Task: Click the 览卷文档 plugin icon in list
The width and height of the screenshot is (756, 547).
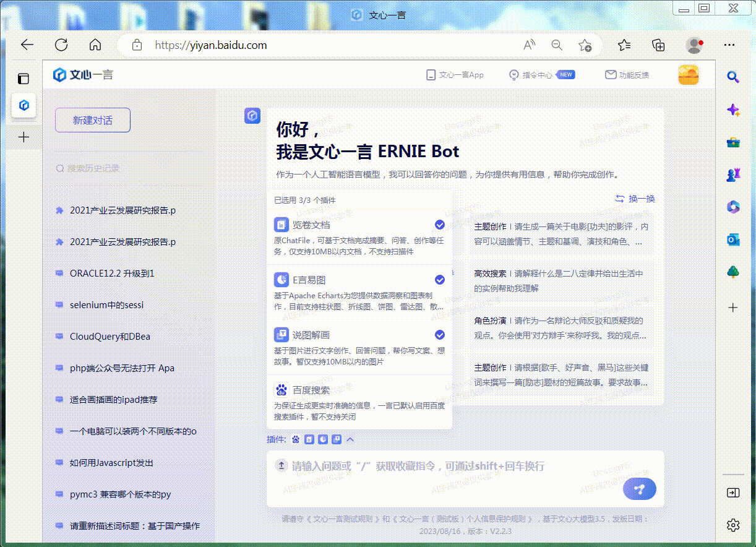Action: (x=281, y=225)
